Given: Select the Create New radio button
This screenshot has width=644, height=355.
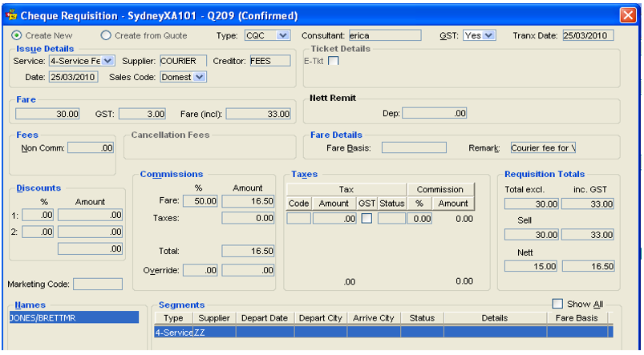Looking at the screenshot, I should [16, 35].
